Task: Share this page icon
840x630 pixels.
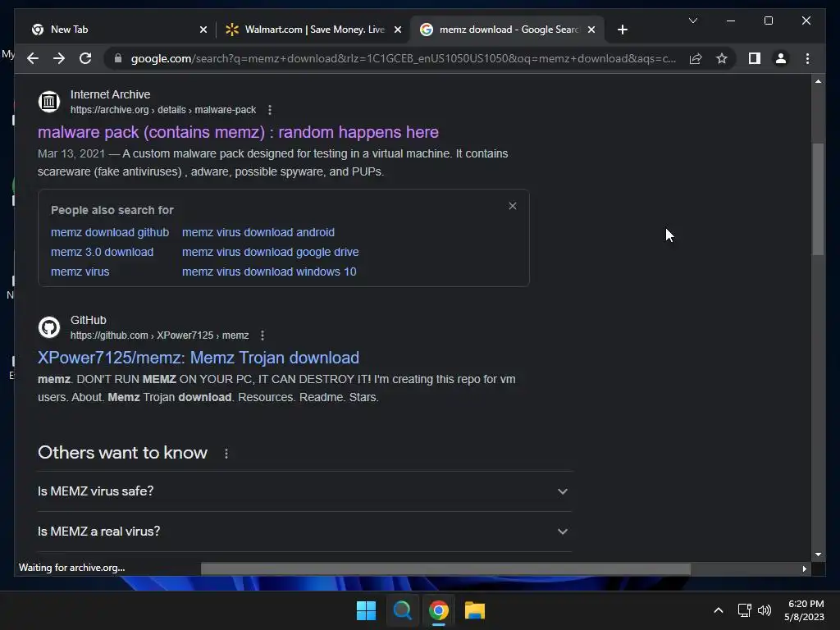Action: coord(696,58)
